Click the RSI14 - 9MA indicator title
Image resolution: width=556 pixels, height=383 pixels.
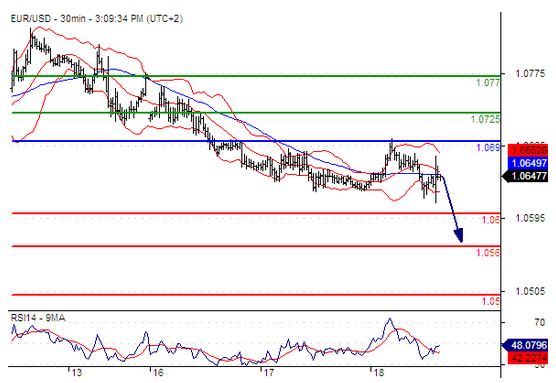(38, 318)
